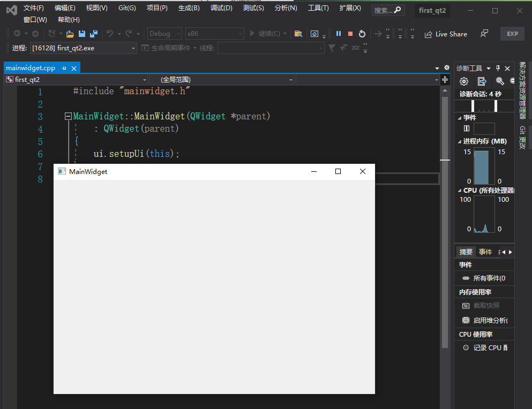Open the x86 platform dropdown
The width and height of the screenshot is (532, 409).
point(214,34)
